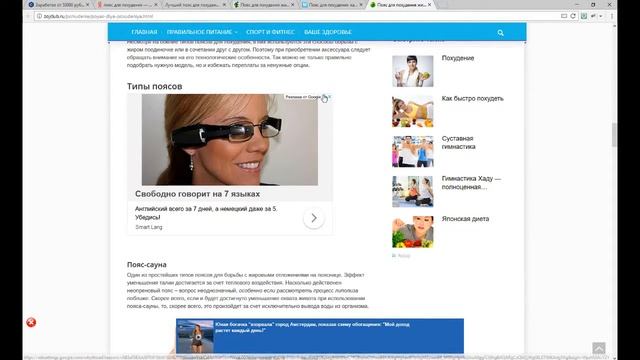
Task: Close the 'Лучший пояс для похудения' tab
Action: tap(224, 5)
